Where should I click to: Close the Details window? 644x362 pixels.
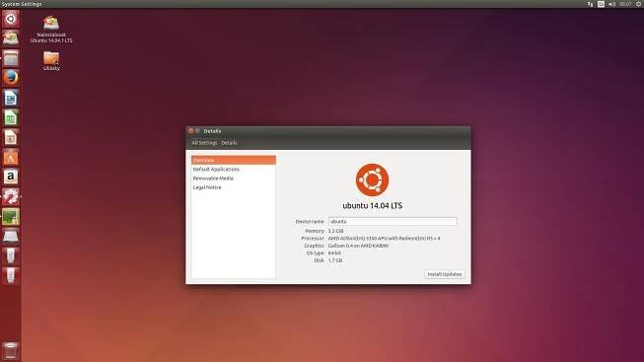191,131
